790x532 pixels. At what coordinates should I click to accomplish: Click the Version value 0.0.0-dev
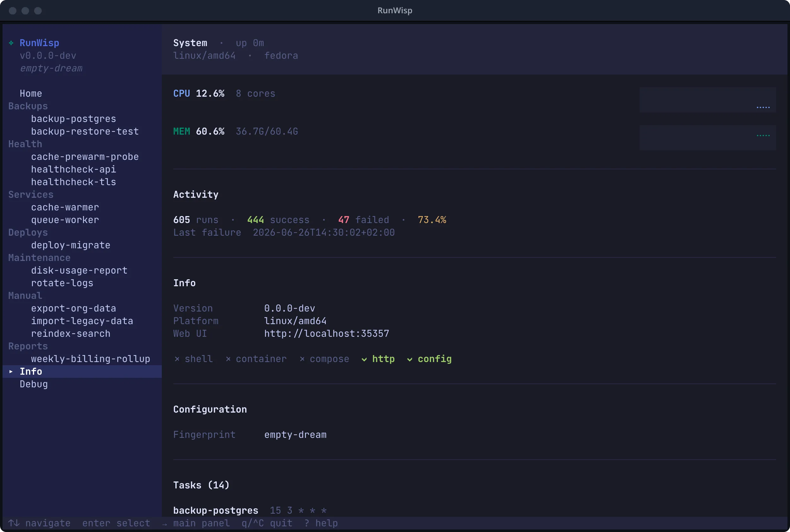coord(290,308)
